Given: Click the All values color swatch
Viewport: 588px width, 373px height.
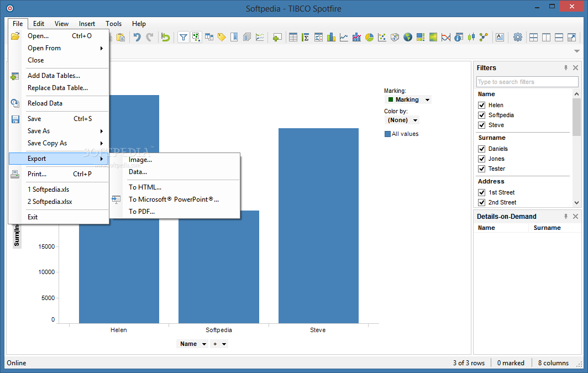Looking at the screenshot, I should pyautogui.click(x=388, y=134).
